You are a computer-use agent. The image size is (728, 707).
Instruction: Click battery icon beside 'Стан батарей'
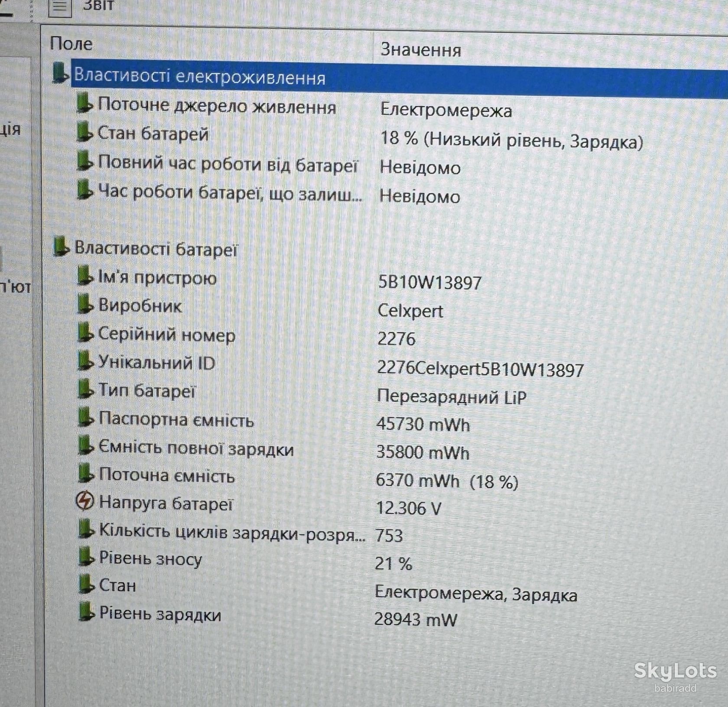(85, 132)
